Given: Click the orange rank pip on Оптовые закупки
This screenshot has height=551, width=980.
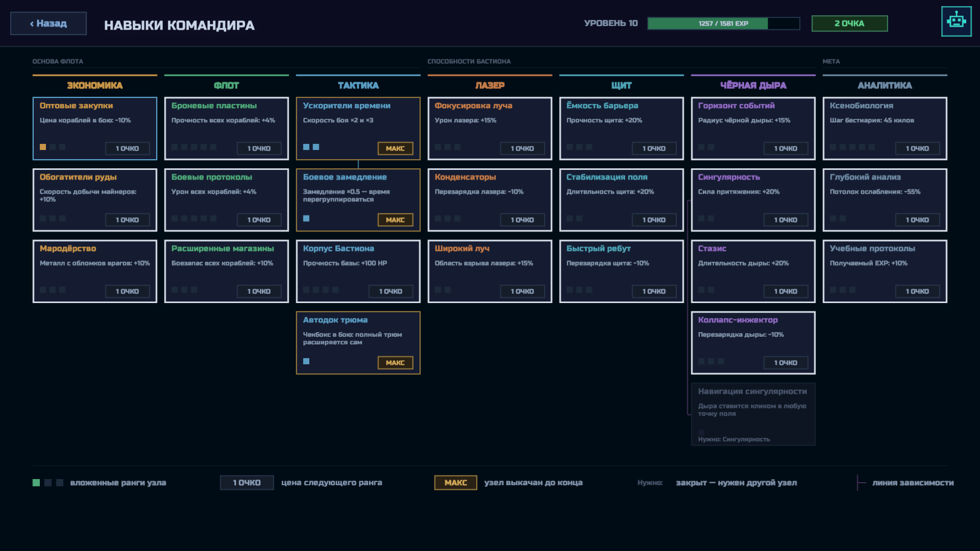Looking at the screenshot, I should [x=43, y=147].
